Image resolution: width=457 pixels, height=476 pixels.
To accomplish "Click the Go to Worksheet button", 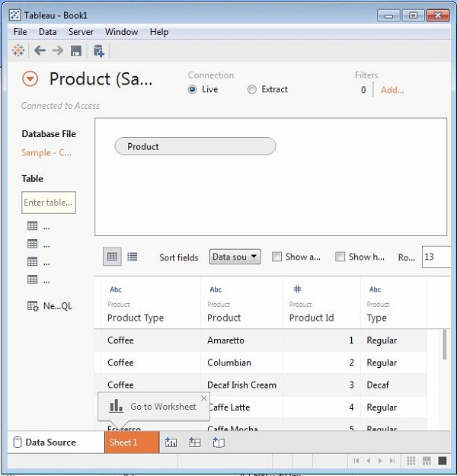I will tap(154, 407).
